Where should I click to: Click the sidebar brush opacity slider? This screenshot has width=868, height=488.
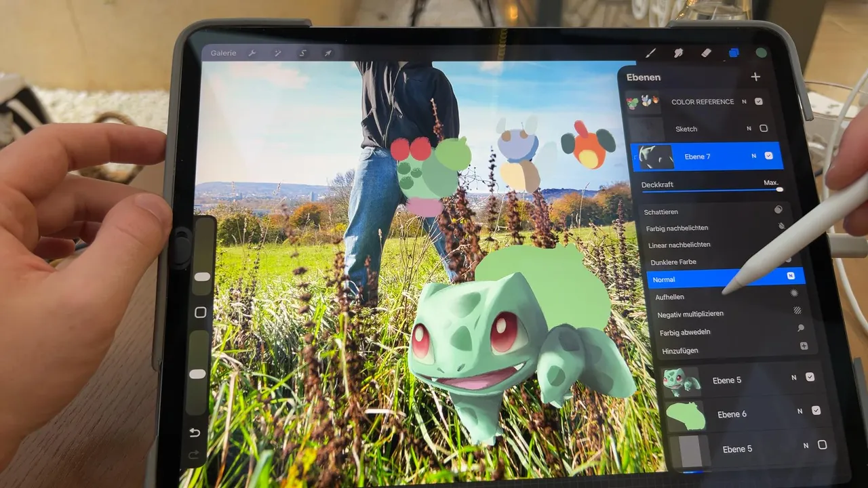(199, 373)
